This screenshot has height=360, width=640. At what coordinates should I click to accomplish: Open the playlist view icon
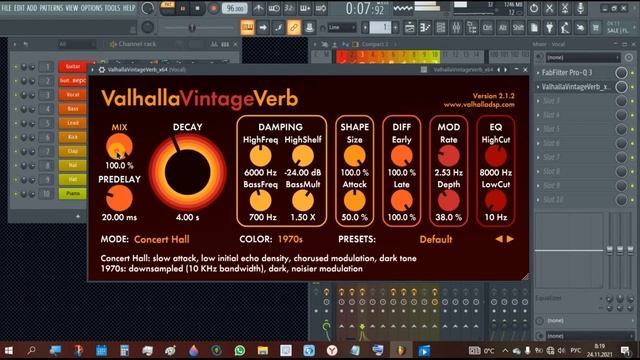pyautogui.click(x=409, y=27)
